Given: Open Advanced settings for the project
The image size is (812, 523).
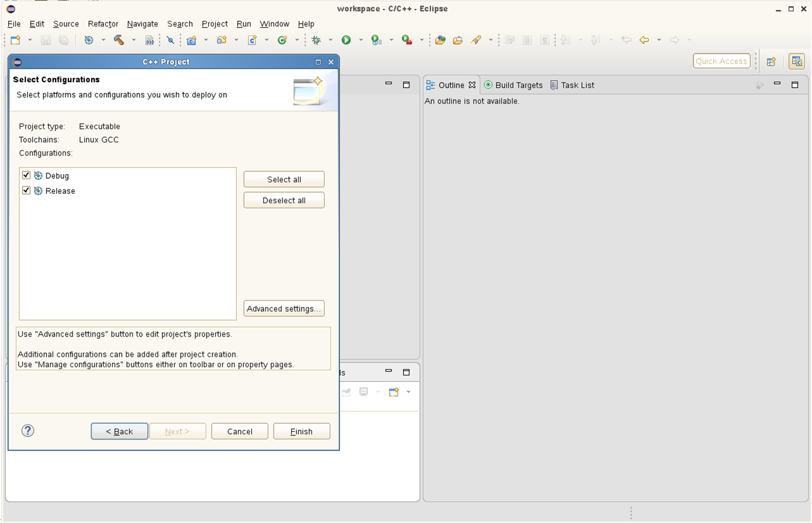Looking at the screenshot, I should 284,309.
